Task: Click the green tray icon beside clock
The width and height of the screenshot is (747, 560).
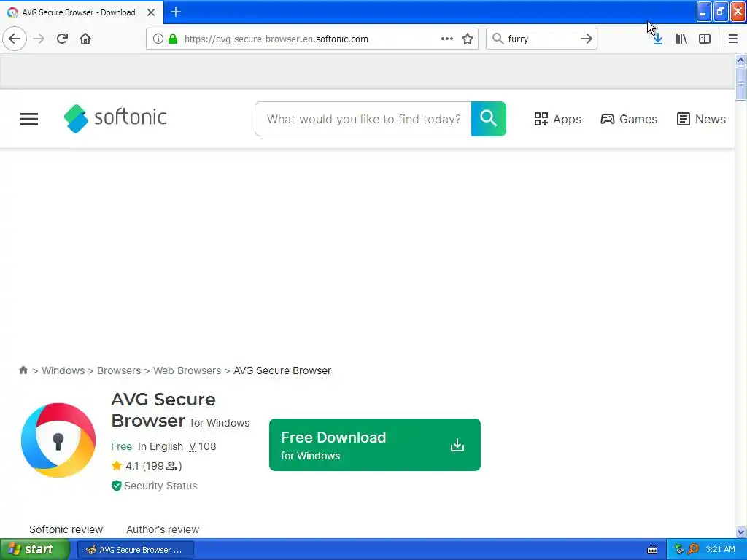Action: [x=679, y=550]
